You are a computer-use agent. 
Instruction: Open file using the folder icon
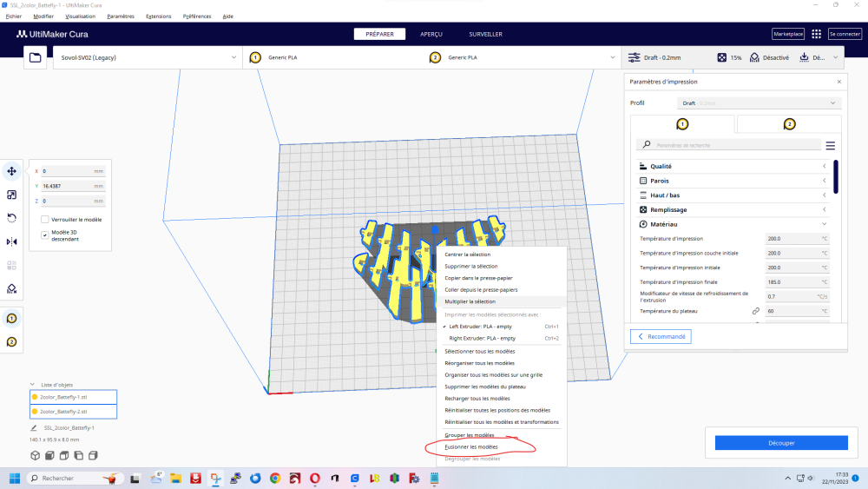click(35, 57)
